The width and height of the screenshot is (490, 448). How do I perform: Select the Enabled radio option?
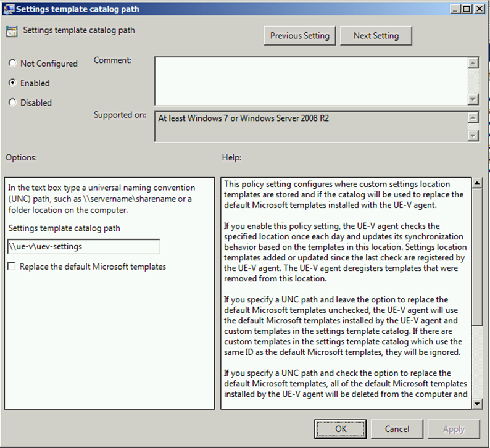coord(13,83)
